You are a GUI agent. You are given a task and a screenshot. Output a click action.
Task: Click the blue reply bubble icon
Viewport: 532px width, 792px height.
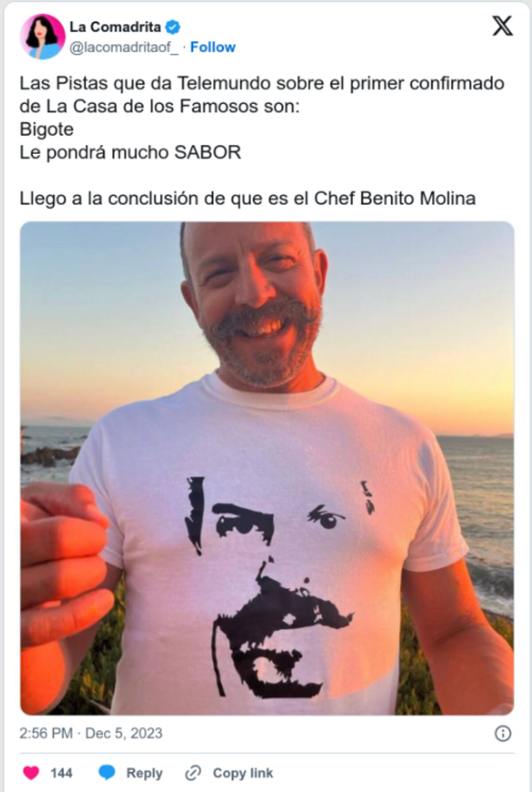107,773
